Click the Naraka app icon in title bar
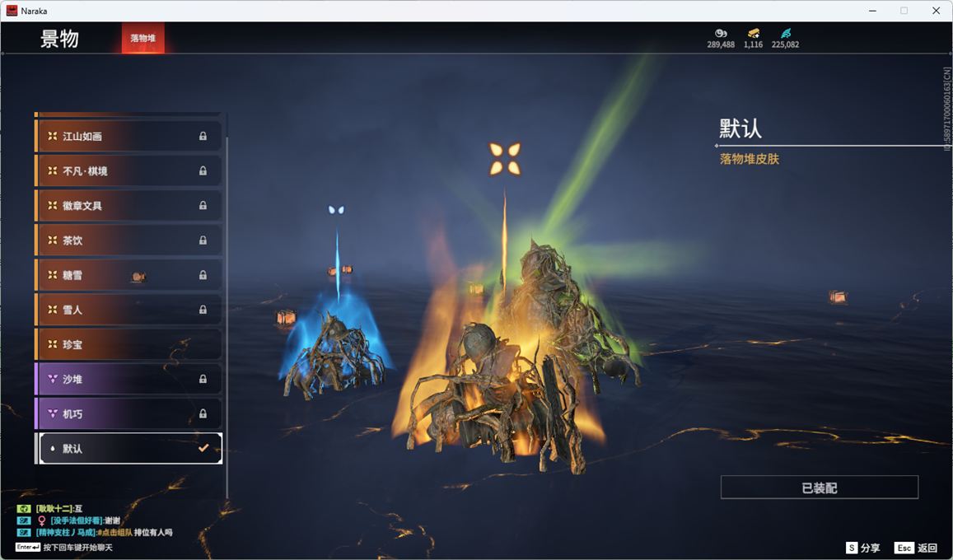 12,11
